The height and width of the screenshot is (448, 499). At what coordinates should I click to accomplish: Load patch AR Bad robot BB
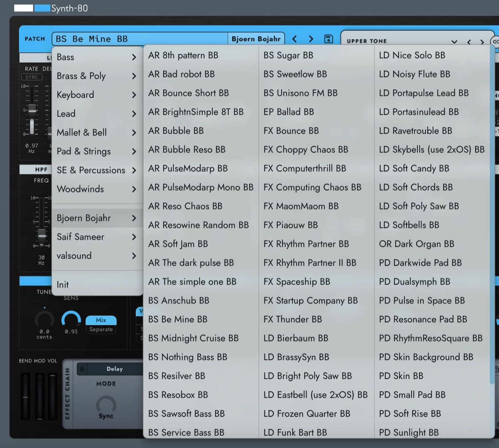pyautogui.click(x=201, y=74)
